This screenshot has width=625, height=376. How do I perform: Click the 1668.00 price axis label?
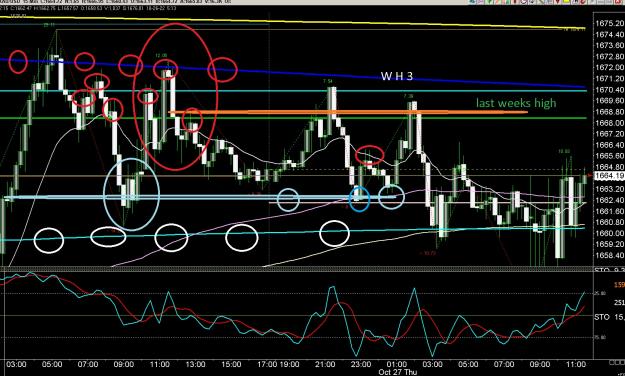pos(609,123)
